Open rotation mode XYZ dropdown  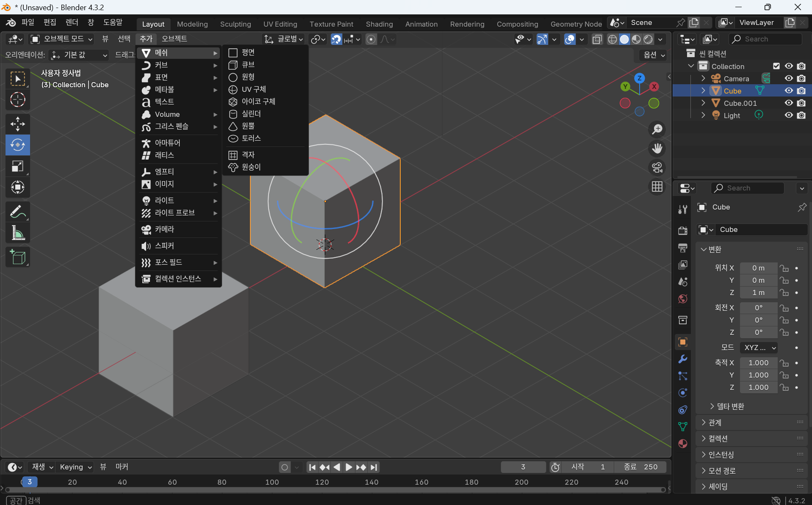coord(759,348)
